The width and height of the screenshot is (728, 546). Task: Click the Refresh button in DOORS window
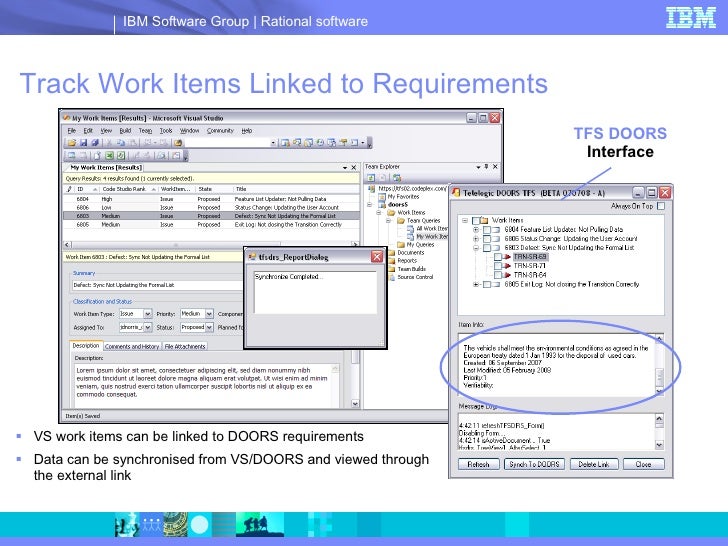point(478,464)
